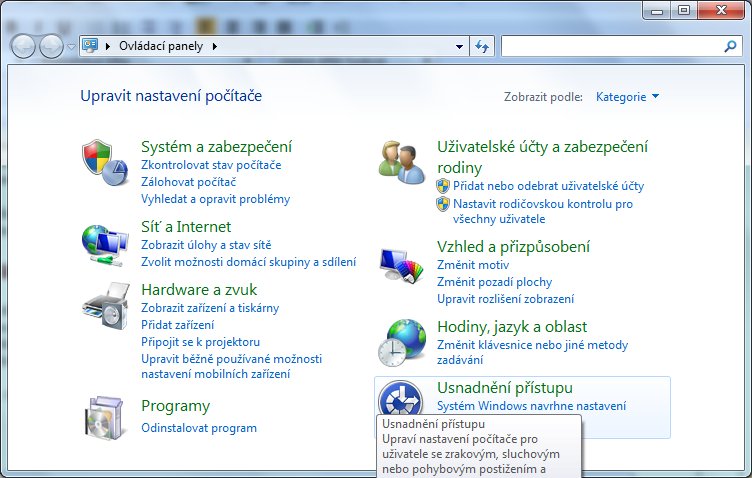Open the Hodiny, jazyk a oblast globe clock icon
This screenshot has width=752, height=478.
point(402,343)
